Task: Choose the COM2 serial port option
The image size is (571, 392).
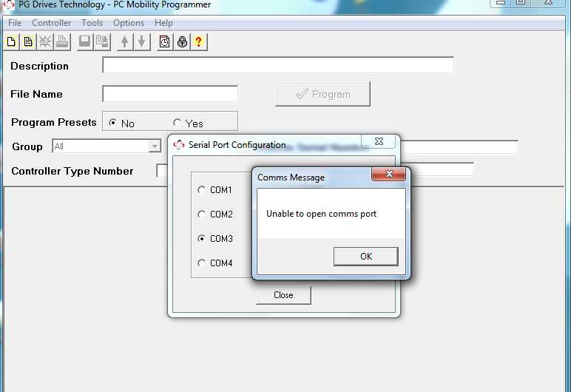Action: click(x=202, y=214)
